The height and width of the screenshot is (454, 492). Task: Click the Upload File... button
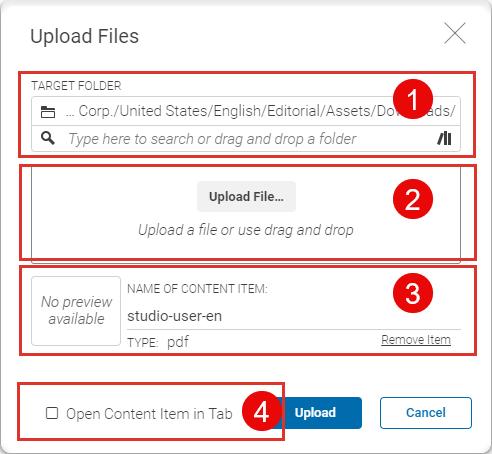point(246,196)
